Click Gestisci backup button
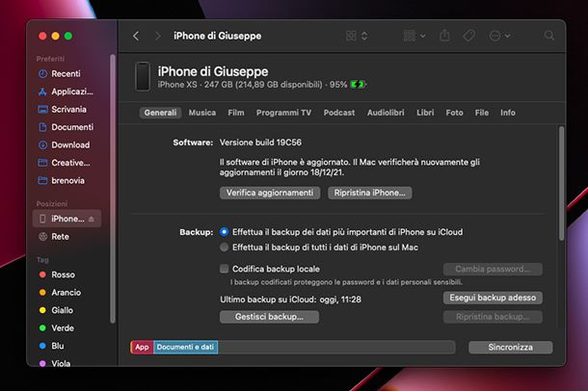The height and width of the screenshot is (391, 588). pos(269,317)
